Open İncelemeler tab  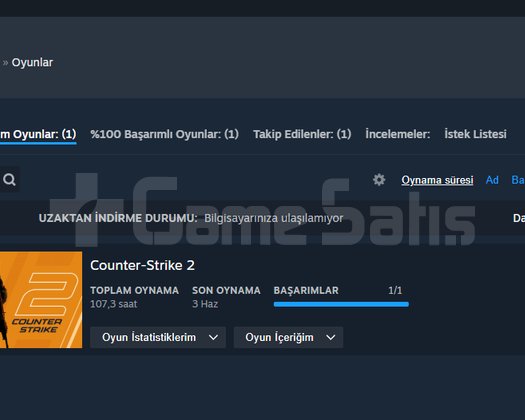point(397,134)
